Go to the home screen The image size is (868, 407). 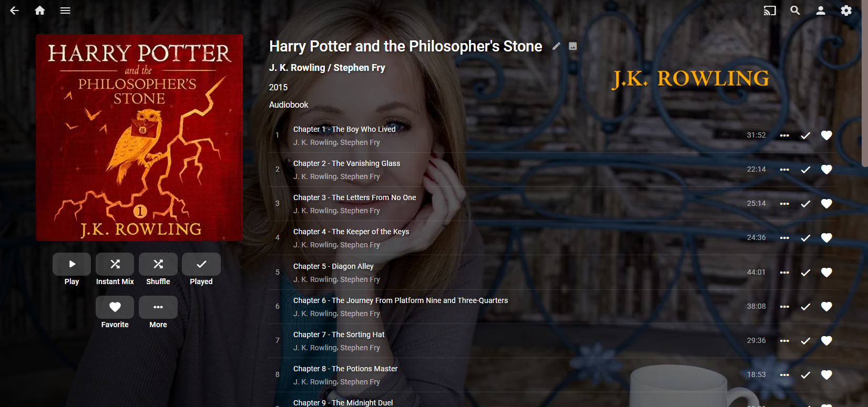tap(40, 11)
